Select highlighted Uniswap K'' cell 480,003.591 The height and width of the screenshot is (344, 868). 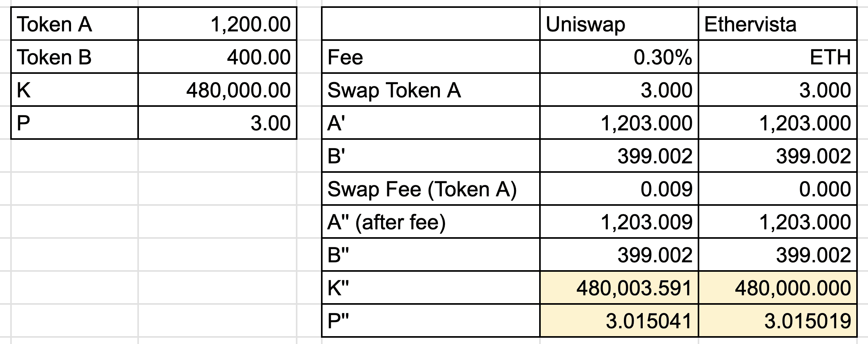[619, 288]
